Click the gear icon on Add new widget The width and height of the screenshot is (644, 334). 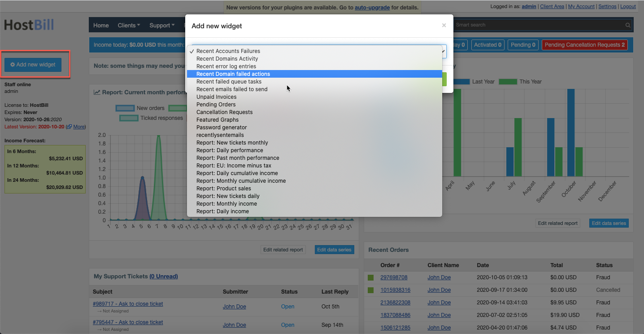[x=13, y=64]
